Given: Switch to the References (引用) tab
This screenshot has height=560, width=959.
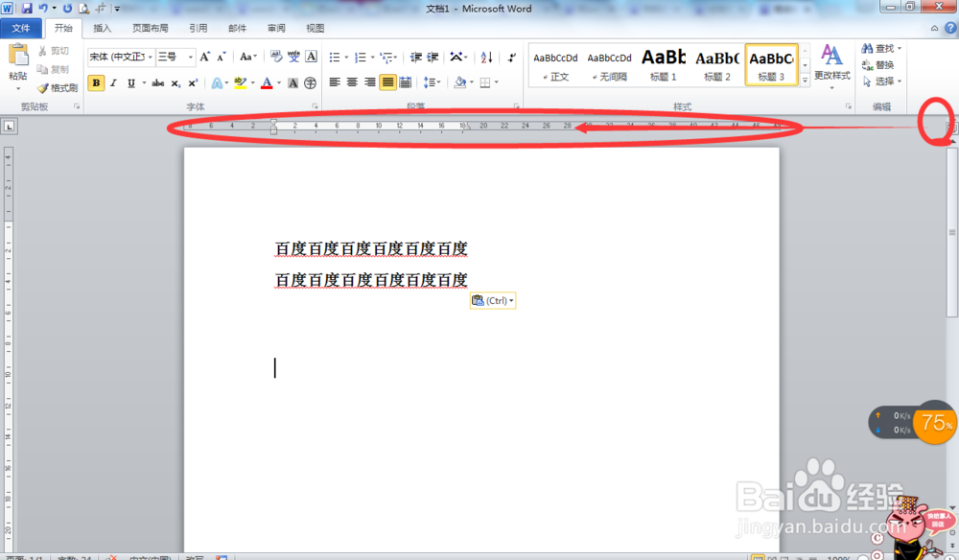Looking at the screenshot, I should 199,28.
